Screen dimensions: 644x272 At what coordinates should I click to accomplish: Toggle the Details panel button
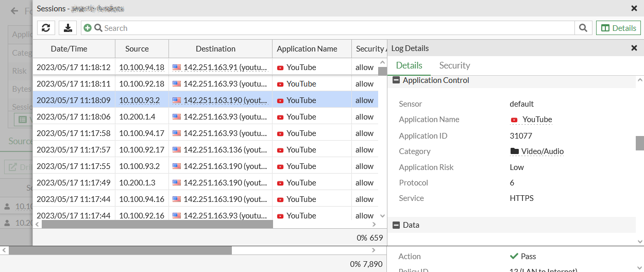(618, 28)
